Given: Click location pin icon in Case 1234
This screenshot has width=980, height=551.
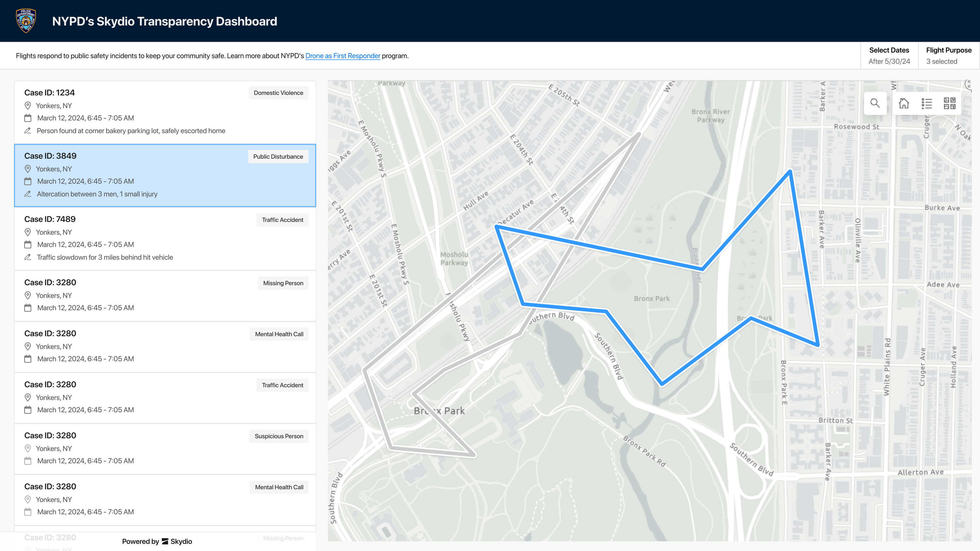Looking at the screenshot, I should (x=28, y=105).
